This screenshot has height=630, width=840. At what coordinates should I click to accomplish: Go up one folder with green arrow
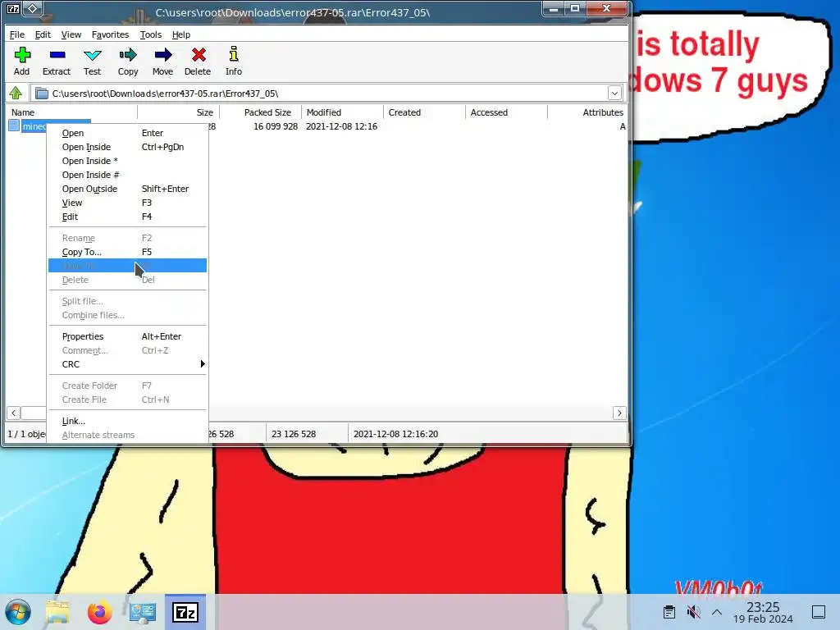click(x=16, y=94)
